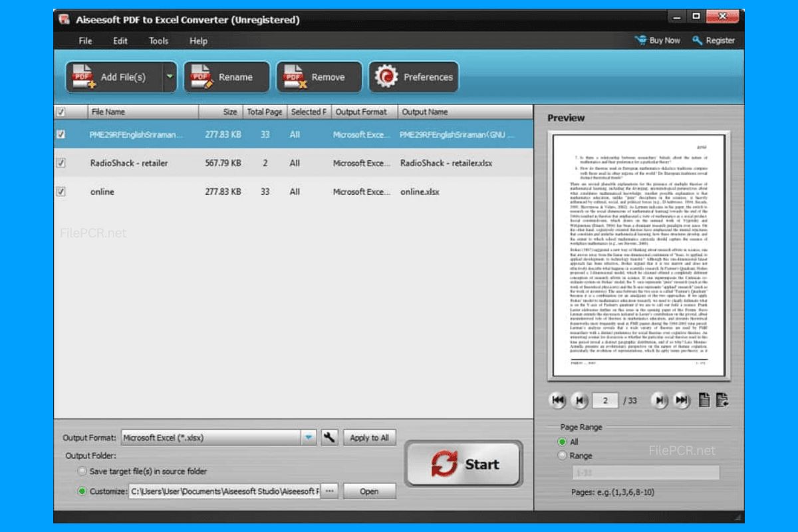
Task: Go to the next preview page
Action: point(660,400)
